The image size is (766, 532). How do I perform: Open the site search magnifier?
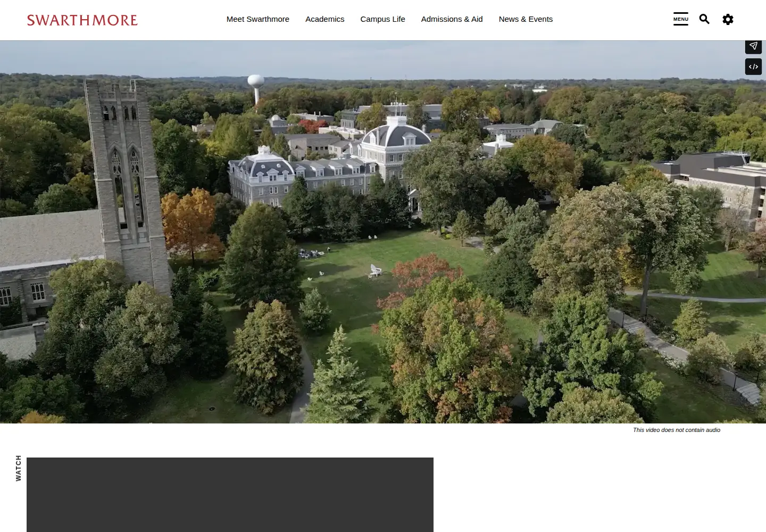pyautogui.click(x=704, y=19)
